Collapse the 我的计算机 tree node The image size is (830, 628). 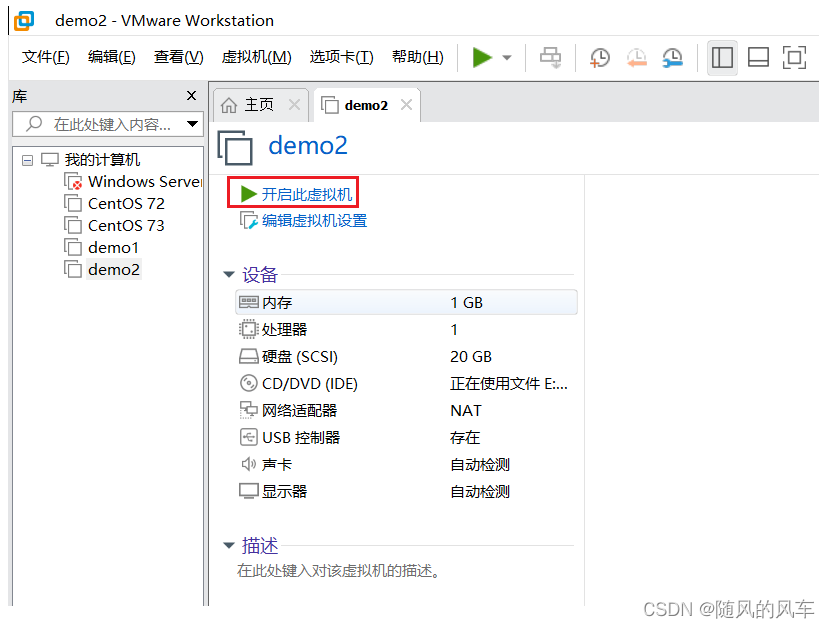click(x=27, y=160)
